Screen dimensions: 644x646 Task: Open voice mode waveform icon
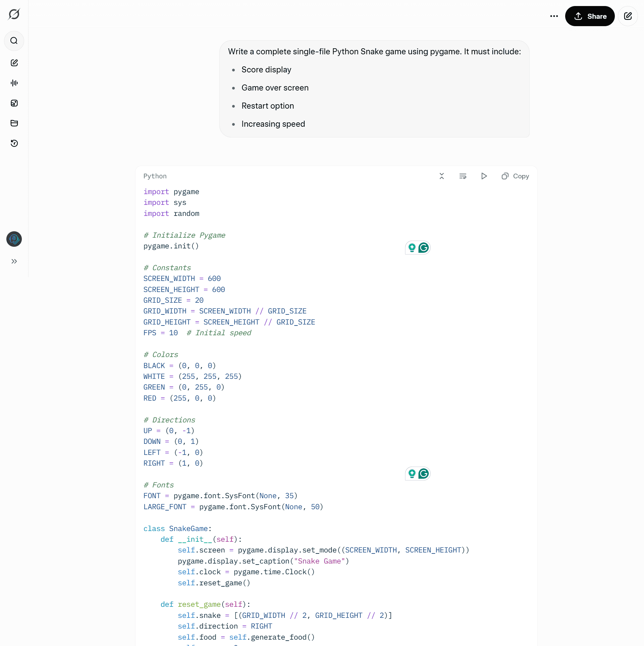[14, 83]
